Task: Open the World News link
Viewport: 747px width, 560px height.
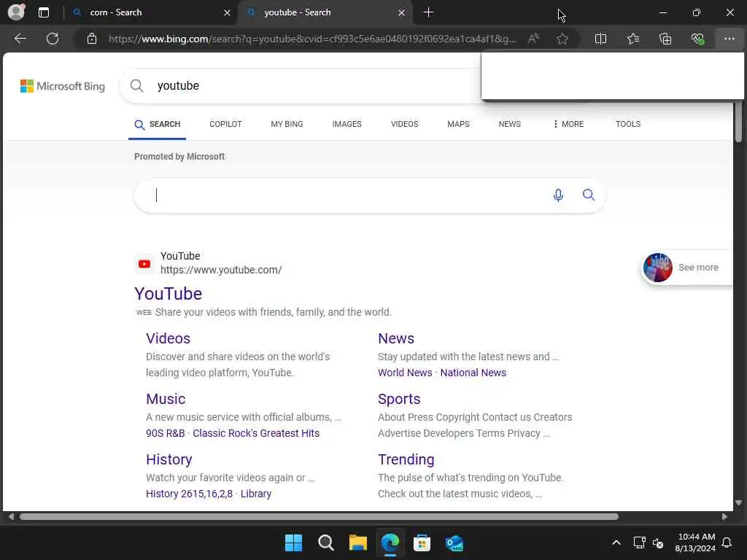Action: click(405, 373)
